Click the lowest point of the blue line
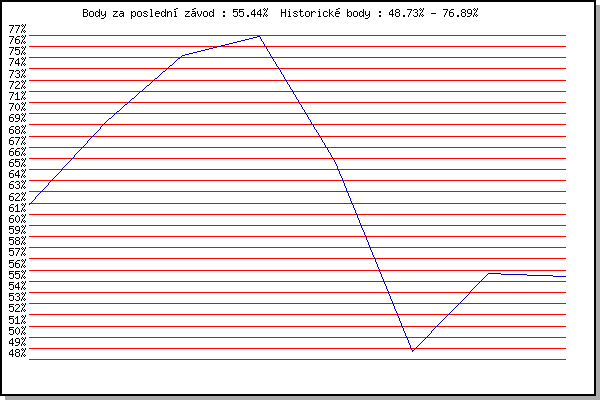 [x=412, y=351]
